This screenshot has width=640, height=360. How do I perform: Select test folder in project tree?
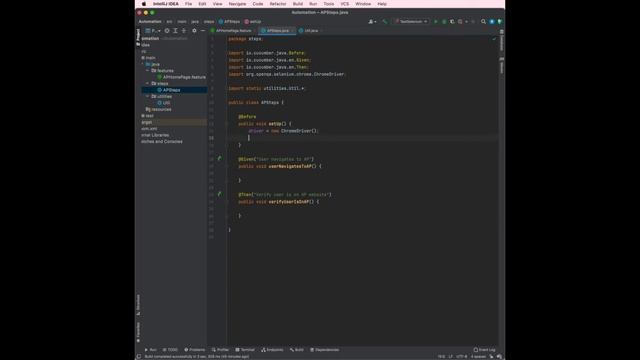click(147, 116)
